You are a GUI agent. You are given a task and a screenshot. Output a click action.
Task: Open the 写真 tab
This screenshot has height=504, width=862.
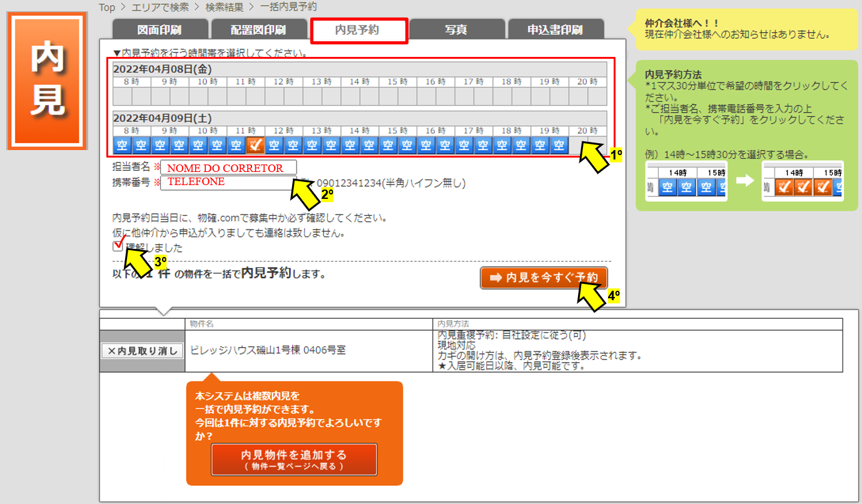pyautogui.click(x=457, y=30)
